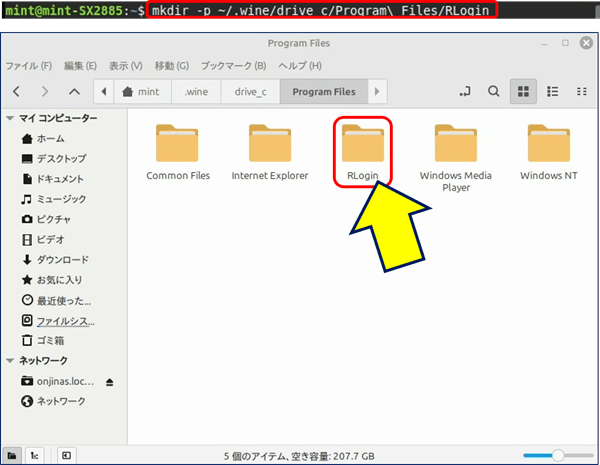Open ミュージック in the sidebar

[54, 199]
